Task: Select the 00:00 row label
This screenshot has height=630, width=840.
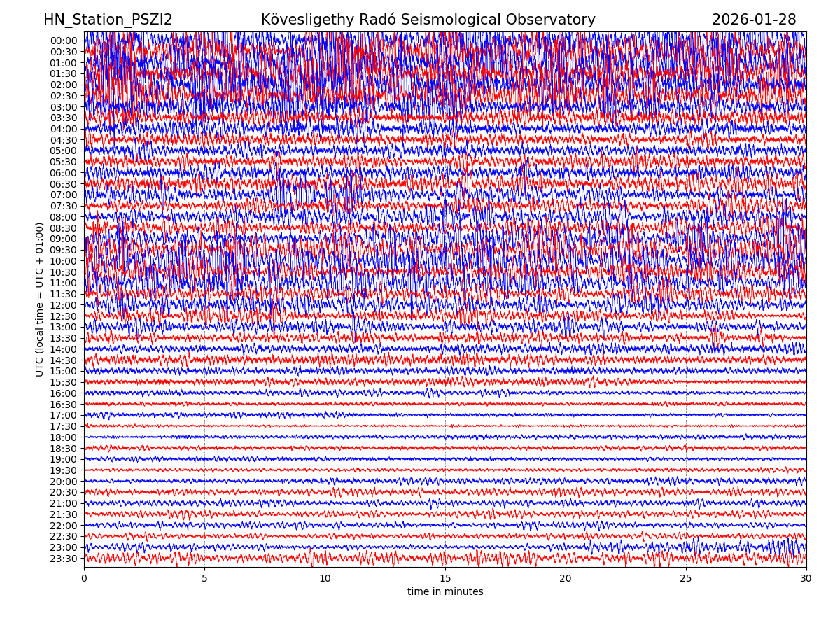Action: 63,41
